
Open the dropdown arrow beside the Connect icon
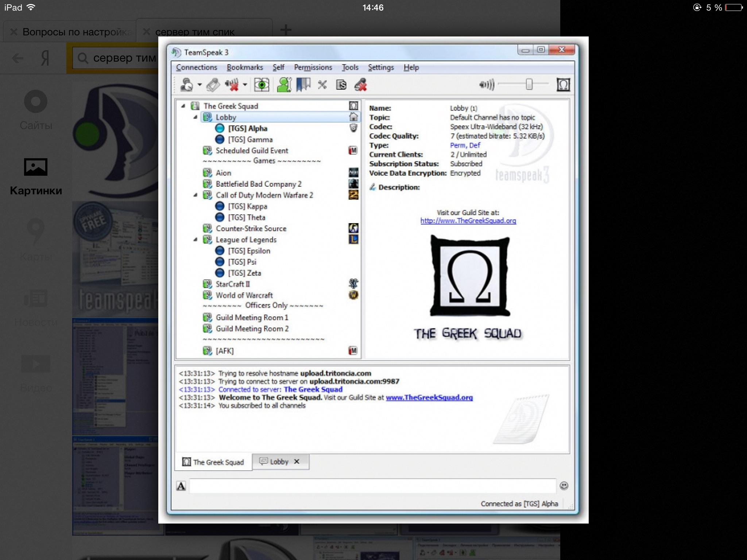pos(200,85)
